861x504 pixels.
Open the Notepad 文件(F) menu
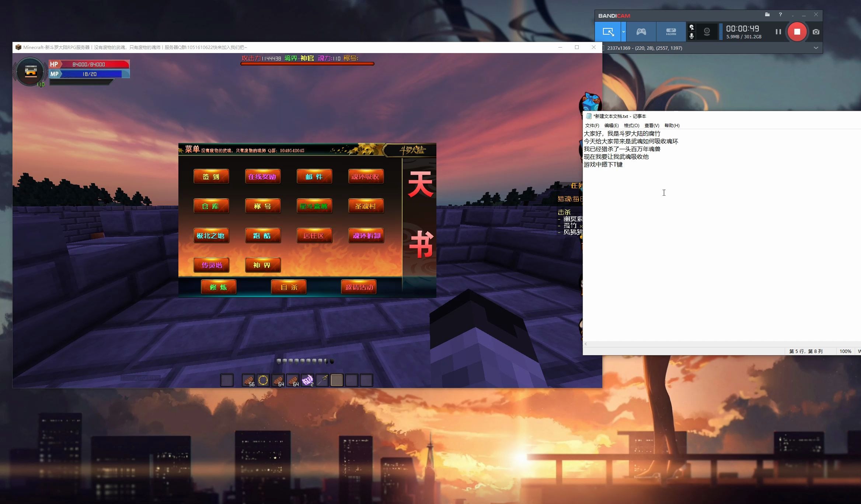tap(592, 126)
